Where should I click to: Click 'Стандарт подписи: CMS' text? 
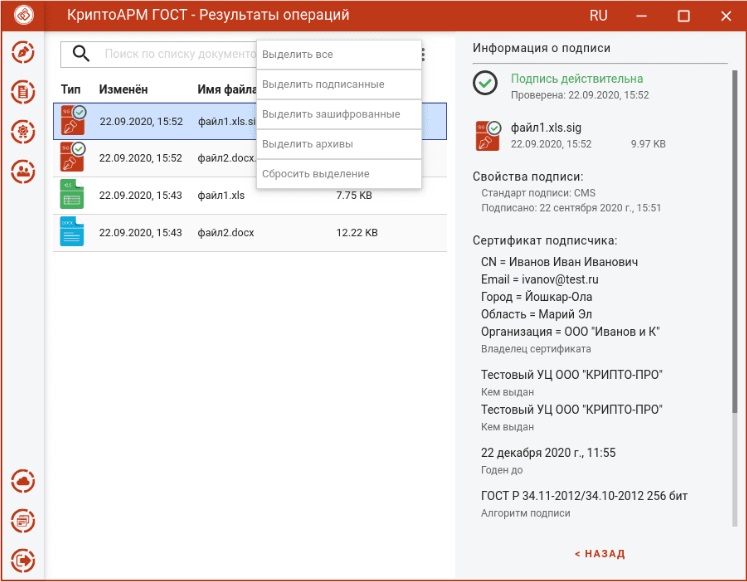coord(538,193)
